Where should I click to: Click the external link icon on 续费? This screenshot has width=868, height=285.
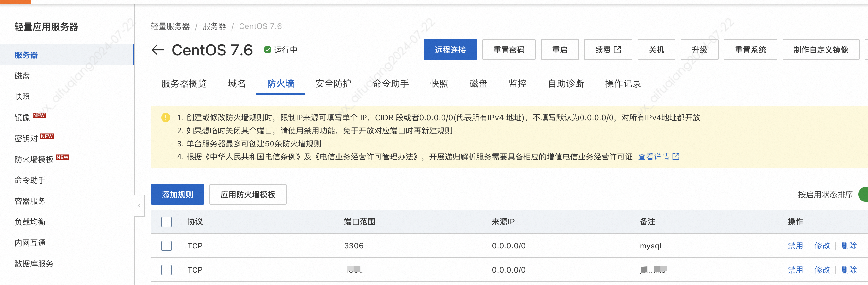[x=617, y=50]
